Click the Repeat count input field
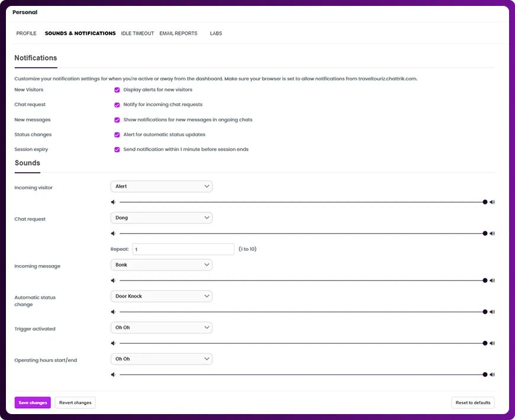Viewport: 515px width, 420px height. coord(183,250)
